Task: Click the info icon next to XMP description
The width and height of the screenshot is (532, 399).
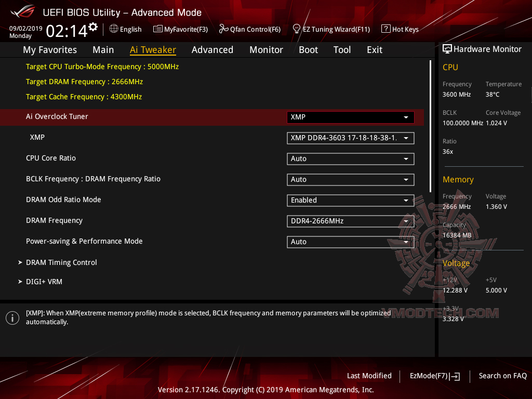Action: (12, 317)
